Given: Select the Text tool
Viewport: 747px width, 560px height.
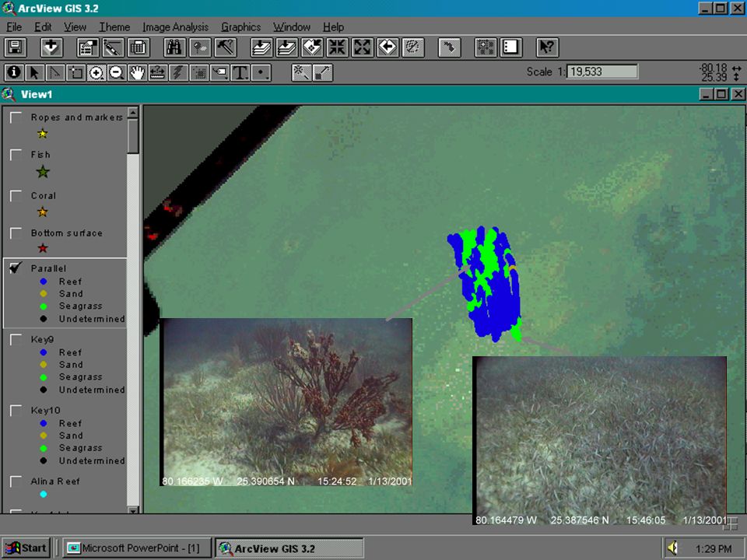Looking at the screenshot, I should coord(240,72).
